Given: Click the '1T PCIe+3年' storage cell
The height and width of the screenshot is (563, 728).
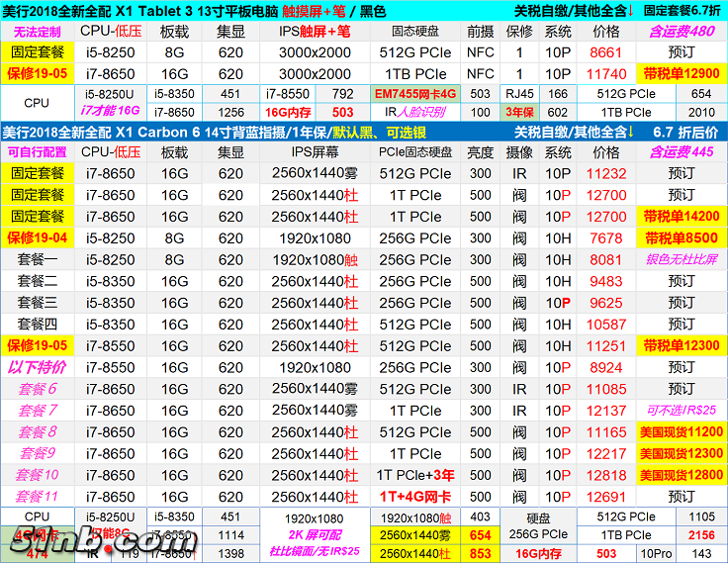Looking at the screenshot, I should [x=415, y=475].
